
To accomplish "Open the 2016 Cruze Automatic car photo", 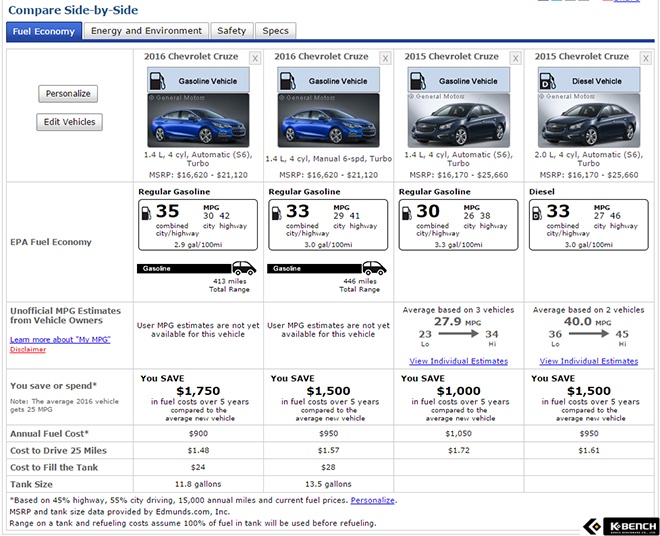I will coord(198,120).
